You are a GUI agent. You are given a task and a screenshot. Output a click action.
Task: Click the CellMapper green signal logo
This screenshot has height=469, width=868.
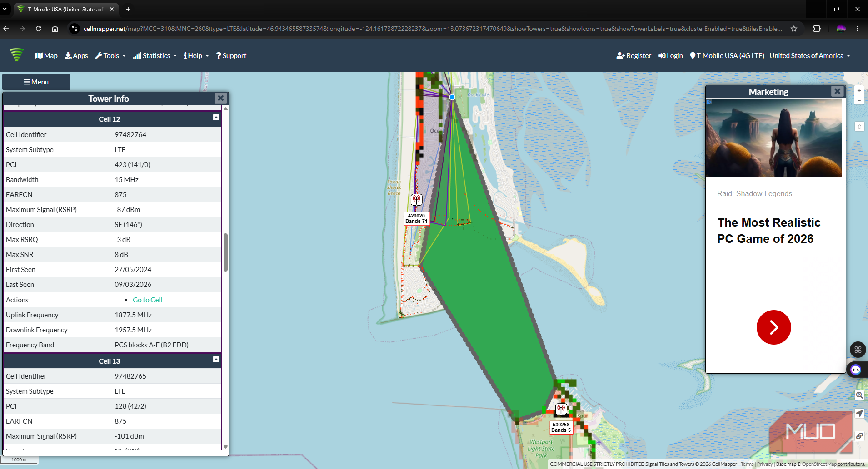pyautogui.click(x=16, y=54)
